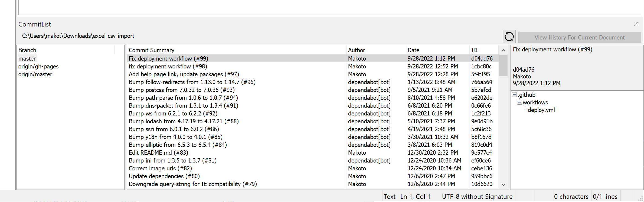Select commit Edit README.md (#83)
This screenshot has width=644, height=202.
point(313,153)
